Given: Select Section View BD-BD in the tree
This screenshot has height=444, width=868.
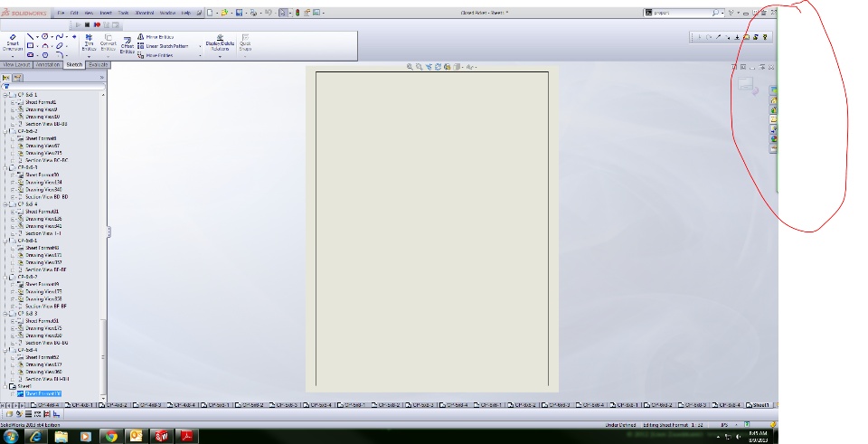Looking at the screenshot, I should point(46,196).
